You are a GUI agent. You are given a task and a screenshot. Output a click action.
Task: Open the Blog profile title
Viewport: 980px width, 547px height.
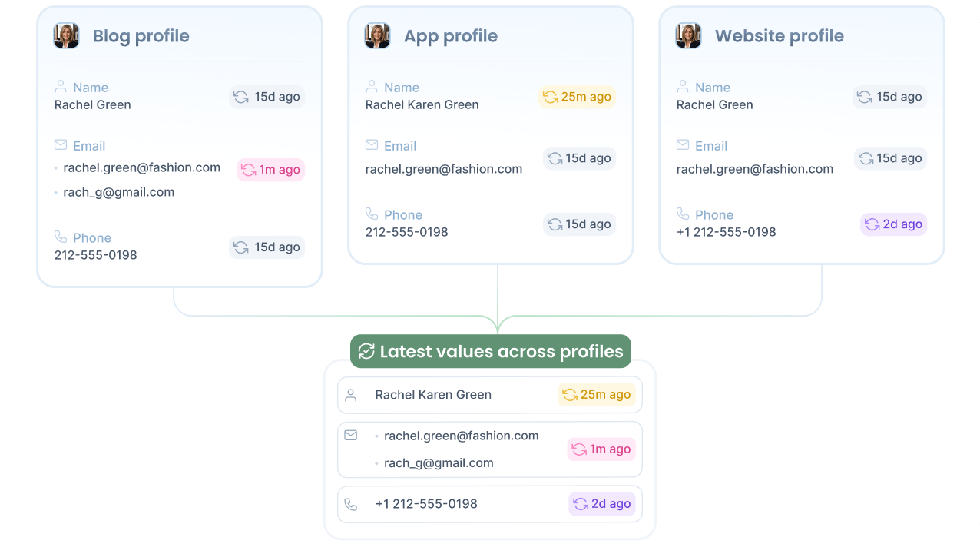[x=141, y=36]
